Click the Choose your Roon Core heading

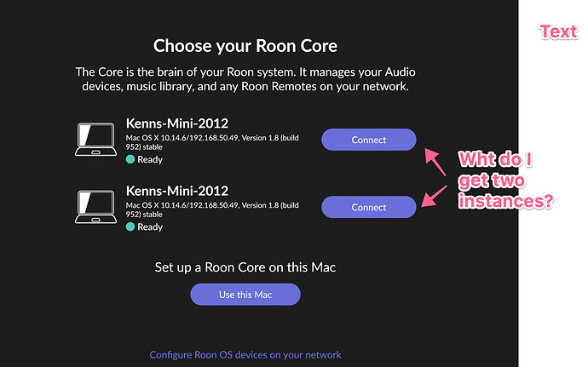click(245, 46)
